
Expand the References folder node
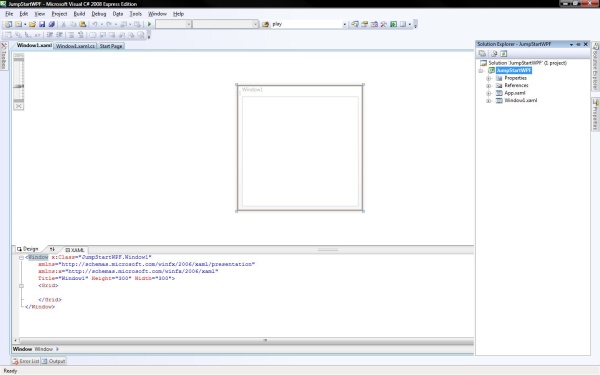pos(489,86)
